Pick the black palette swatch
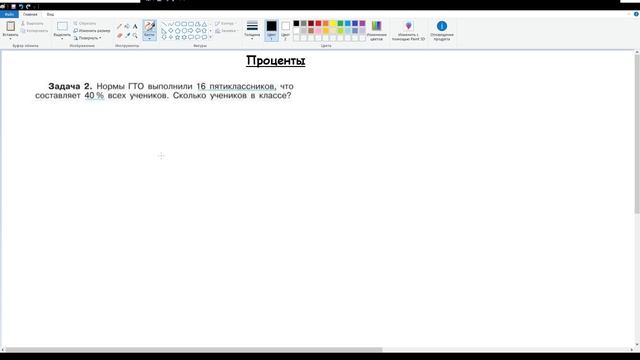 296,24
